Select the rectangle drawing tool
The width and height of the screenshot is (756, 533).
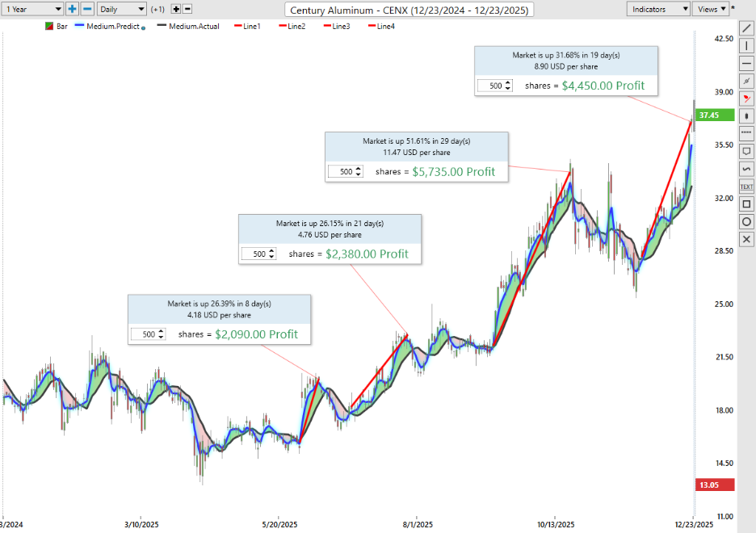746,204
